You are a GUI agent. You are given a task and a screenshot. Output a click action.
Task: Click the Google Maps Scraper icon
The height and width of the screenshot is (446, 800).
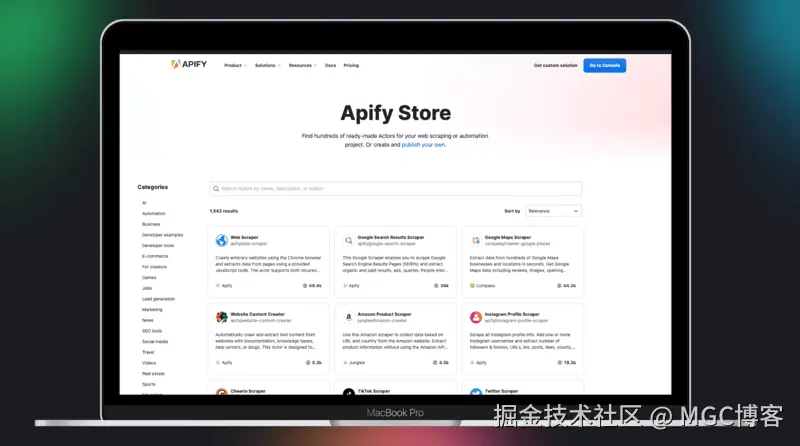pos(476,240)
